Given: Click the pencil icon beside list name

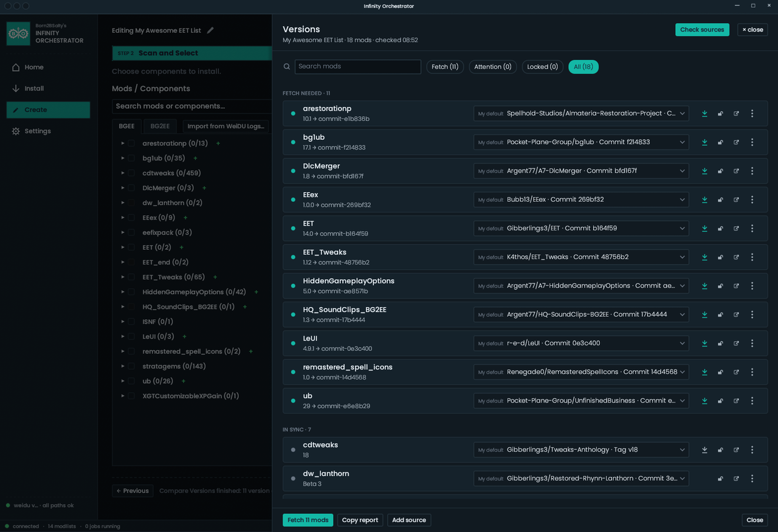Looking at the screenshot, I should click(210, 30).
